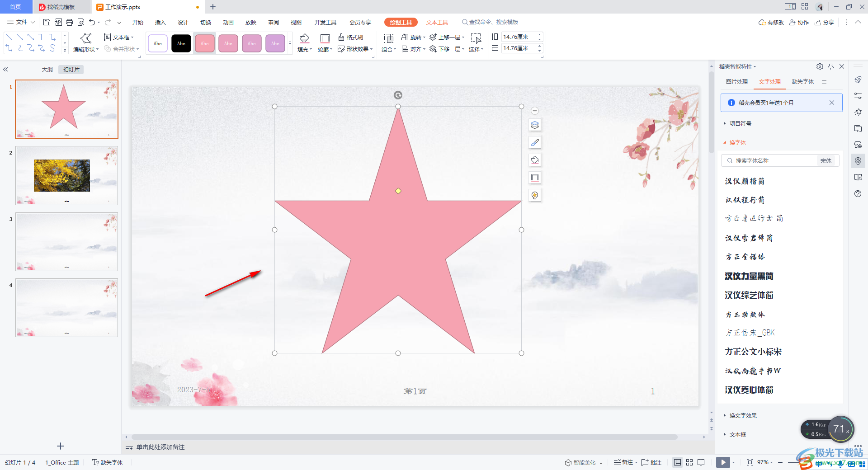Switch to Text Tools (文本工具) tab
Viewport: 868px width, 470px height.
(437, 22)
